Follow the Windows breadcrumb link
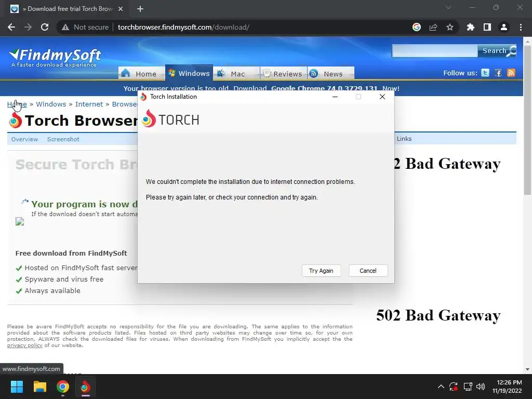This screenshot has height=399, width=532. tap(51, 104)
